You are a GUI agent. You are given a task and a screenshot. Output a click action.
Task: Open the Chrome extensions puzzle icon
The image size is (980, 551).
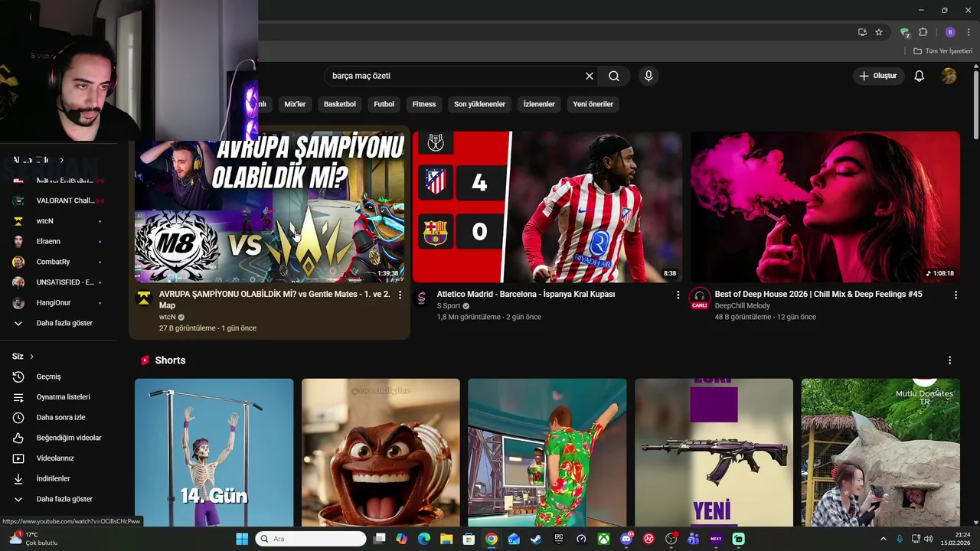[x=923, y=32]
